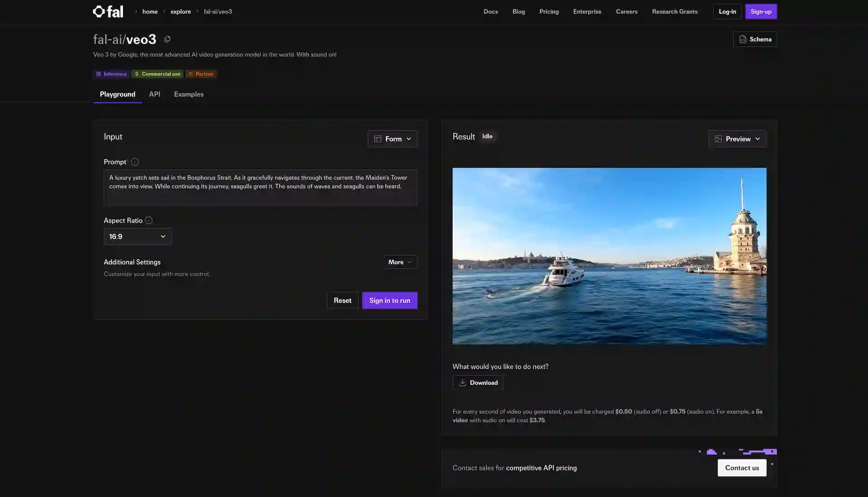This screenshot has height=497, width=868.
Task: Open Blog in the top navigation
Action: click(x=519, y=11)
